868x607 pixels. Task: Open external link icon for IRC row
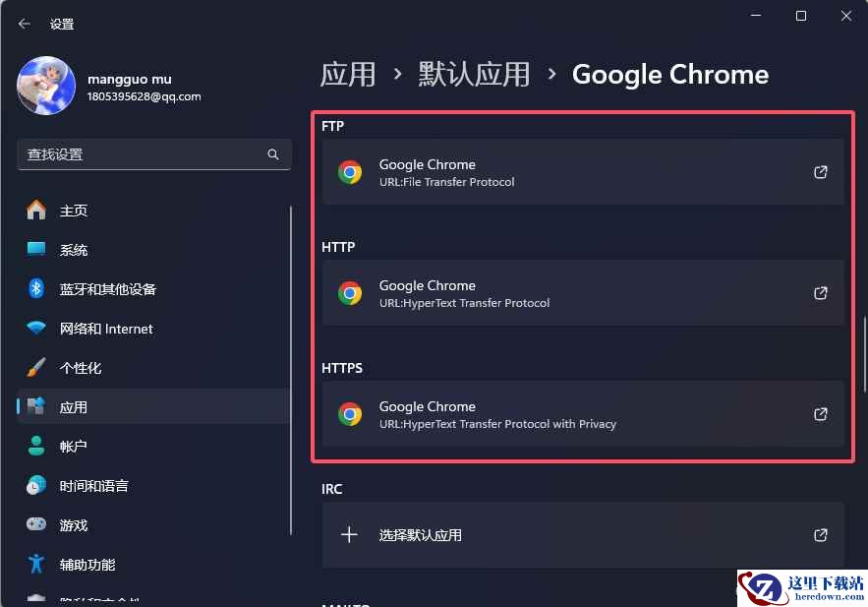click(x=821, y=535)
